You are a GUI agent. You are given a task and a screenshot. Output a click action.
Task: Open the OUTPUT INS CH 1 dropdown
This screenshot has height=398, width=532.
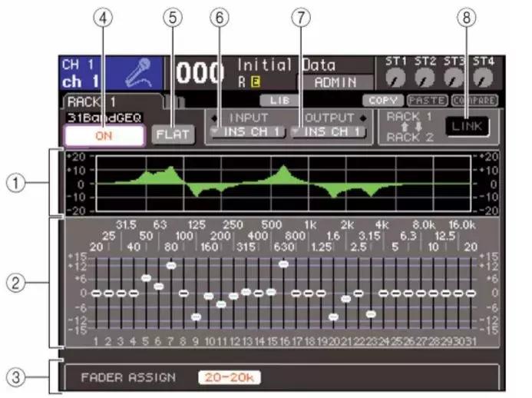328,131
